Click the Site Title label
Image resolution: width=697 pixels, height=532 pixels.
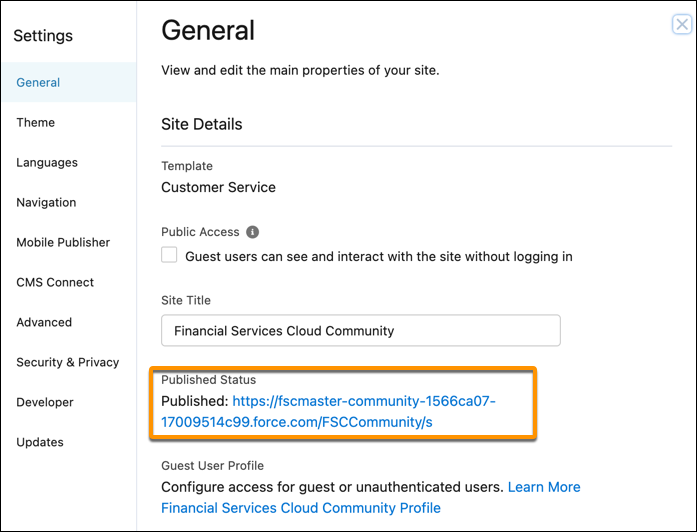(x=186, y=300)
